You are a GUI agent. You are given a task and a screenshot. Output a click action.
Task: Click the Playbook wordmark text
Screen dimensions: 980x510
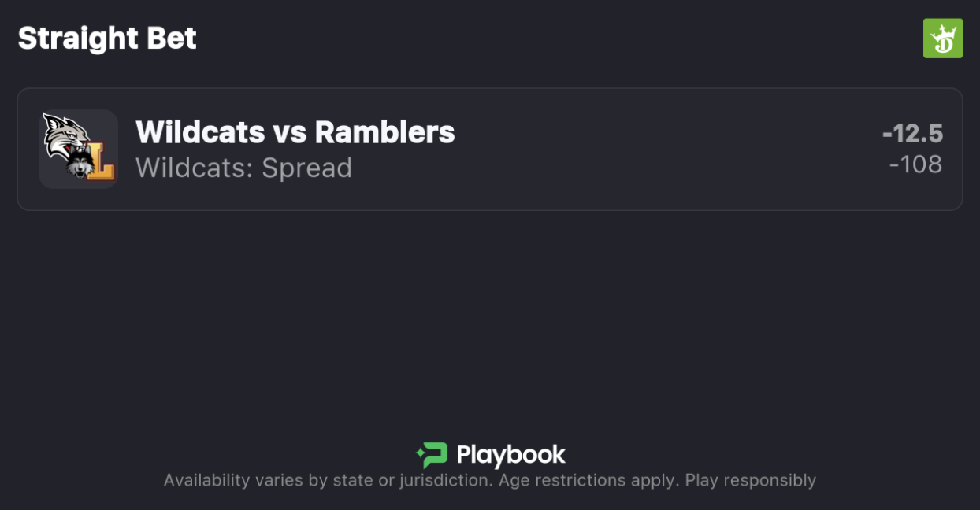click(510, 455)
